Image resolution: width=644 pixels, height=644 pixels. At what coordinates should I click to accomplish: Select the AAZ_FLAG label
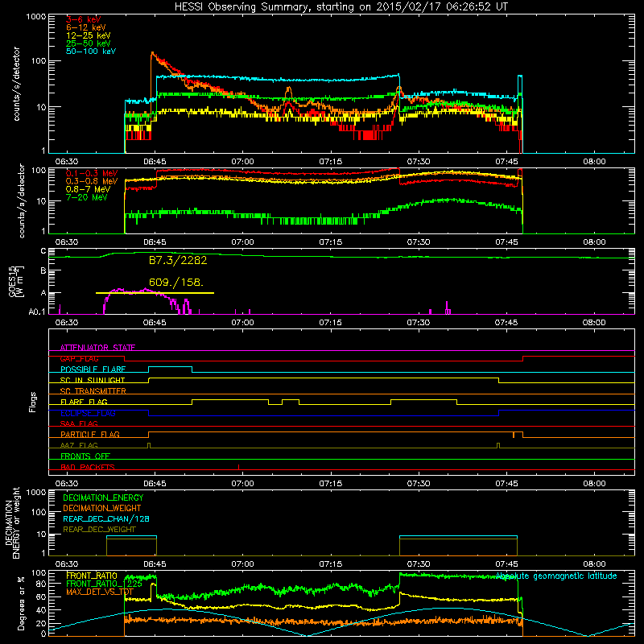79,445
